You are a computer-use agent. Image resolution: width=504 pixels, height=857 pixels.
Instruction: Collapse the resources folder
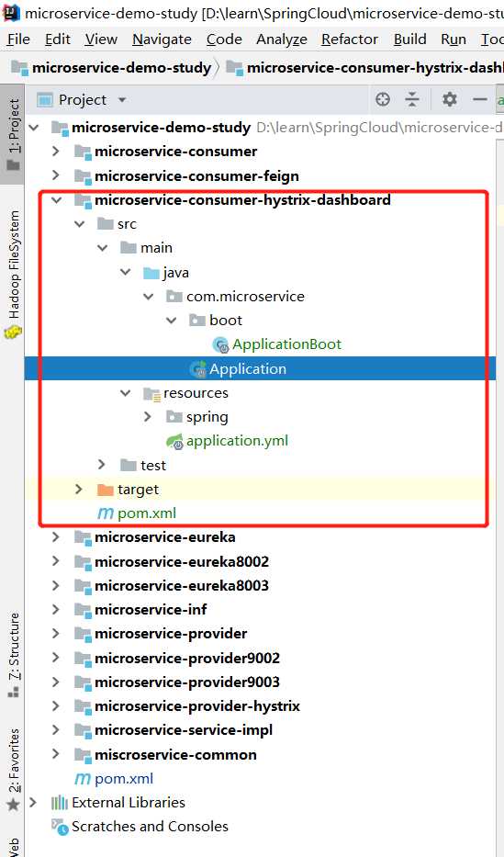tap(126, 393)
